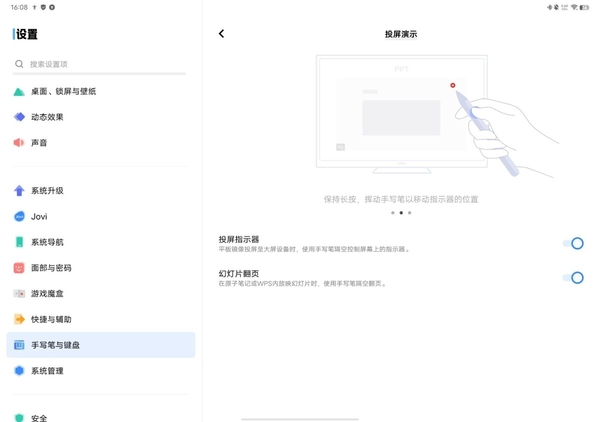Open 系统管理 settings
The height and width of the screenshot is (422, 600).
(x=101, y=371)
